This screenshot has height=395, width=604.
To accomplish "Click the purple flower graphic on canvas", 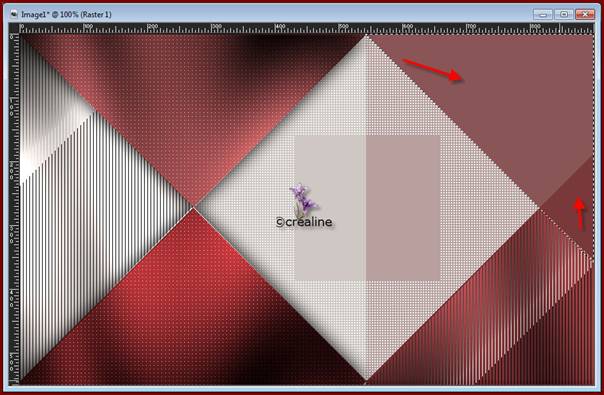I will pyautogui.click(x=304, y=199).
